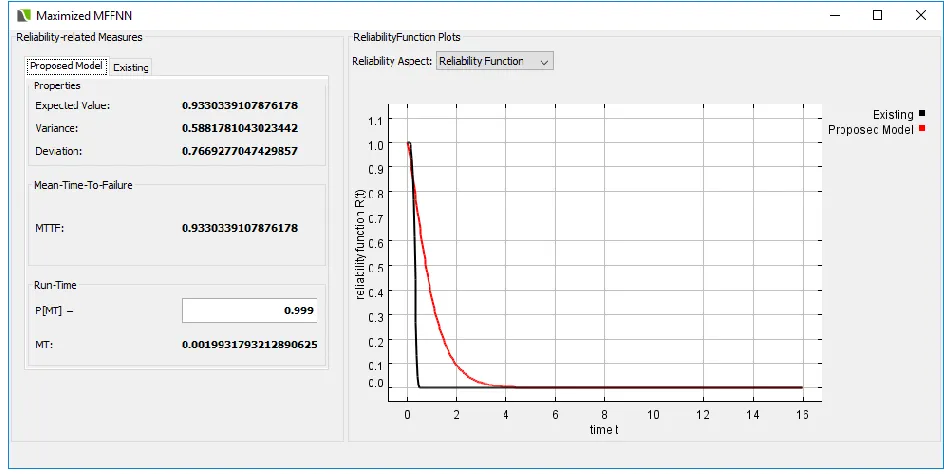The height and width of the screenshot is (474, 944).
Task: Close the Maximized MFFNN window
Action: pos(921,15)
